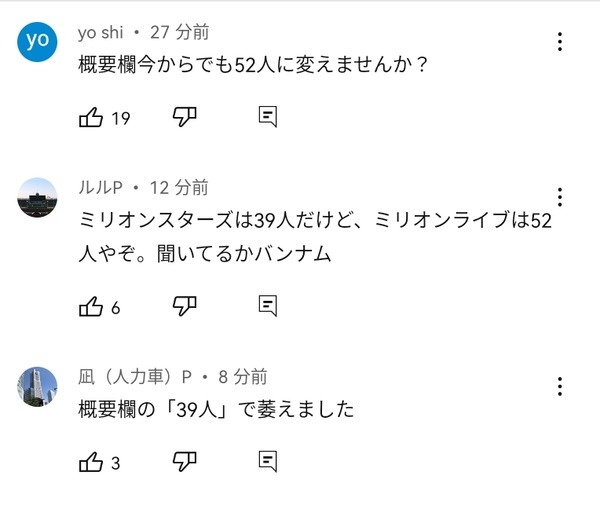This screenshot has height=516, width=600.
Task: Open more options for ルルP's comment
Action: (x=559, y=197)
